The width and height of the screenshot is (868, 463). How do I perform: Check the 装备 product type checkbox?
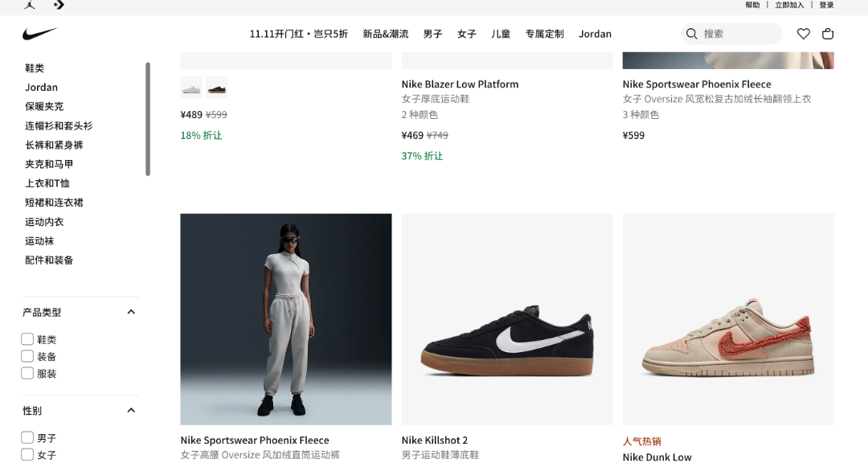[27, 356]
